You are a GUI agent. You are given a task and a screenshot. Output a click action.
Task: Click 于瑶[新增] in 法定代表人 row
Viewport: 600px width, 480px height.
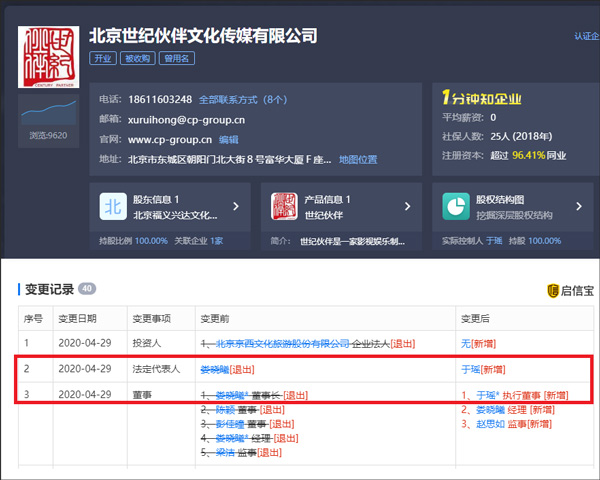(483, 369)
